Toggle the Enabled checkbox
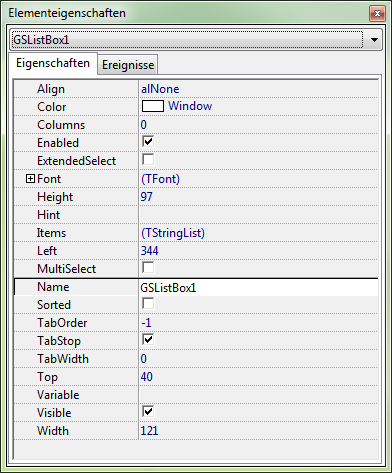392x473 pixels. 148,142
